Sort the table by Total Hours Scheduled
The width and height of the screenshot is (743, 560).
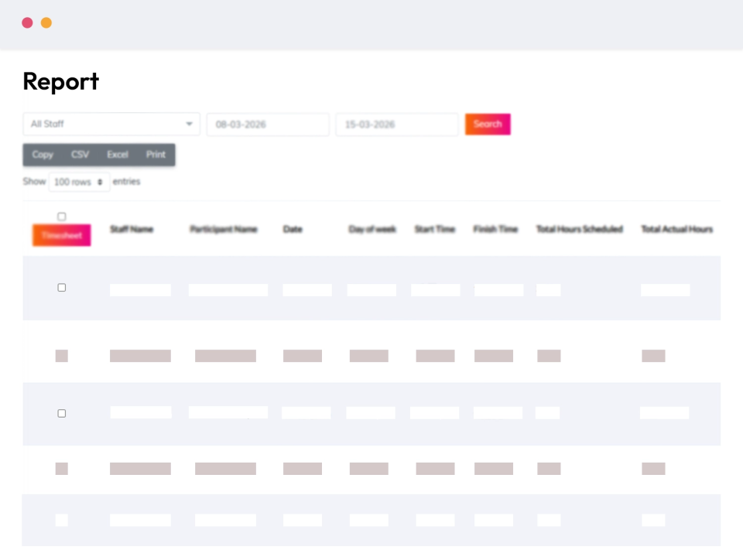pos(579,229)
